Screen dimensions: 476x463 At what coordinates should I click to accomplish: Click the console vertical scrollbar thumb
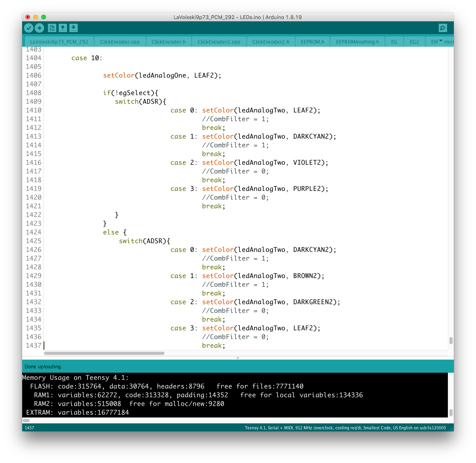pyautogui.click(x=451, y=412)
